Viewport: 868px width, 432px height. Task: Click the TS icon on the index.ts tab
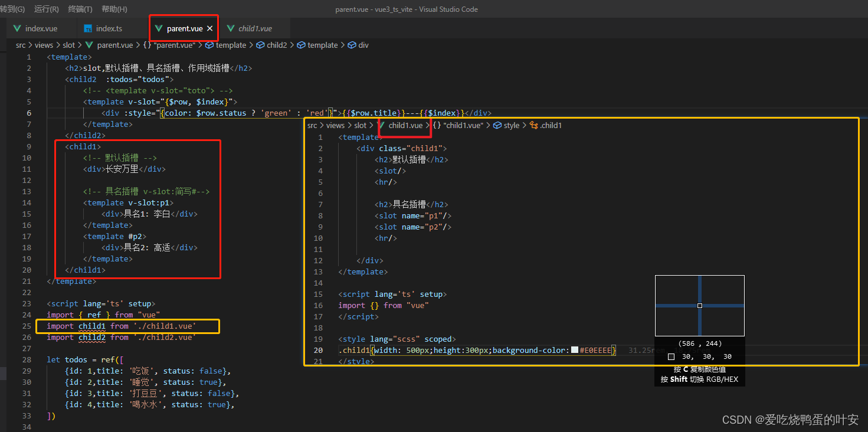[88, 28]
